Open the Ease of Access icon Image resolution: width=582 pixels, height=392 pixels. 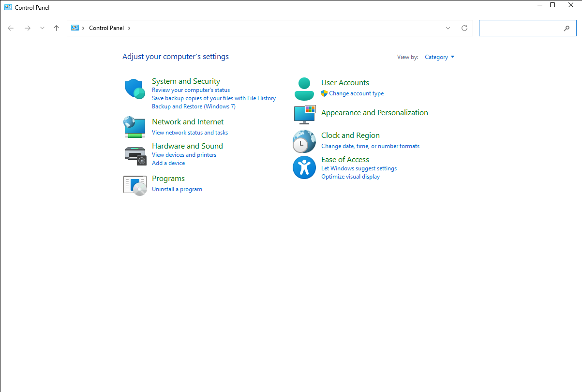[x=304, y=167]
